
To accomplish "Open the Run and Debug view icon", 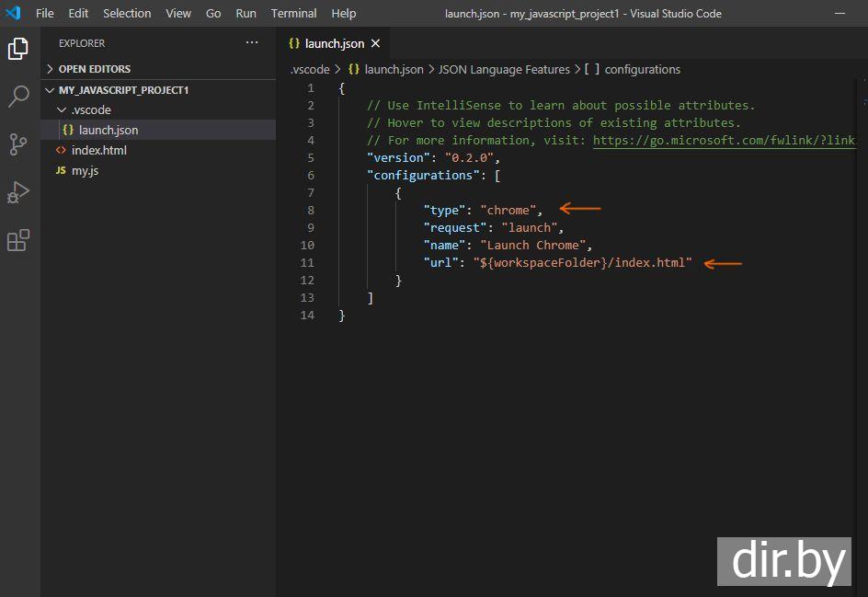I will (18, 192).
